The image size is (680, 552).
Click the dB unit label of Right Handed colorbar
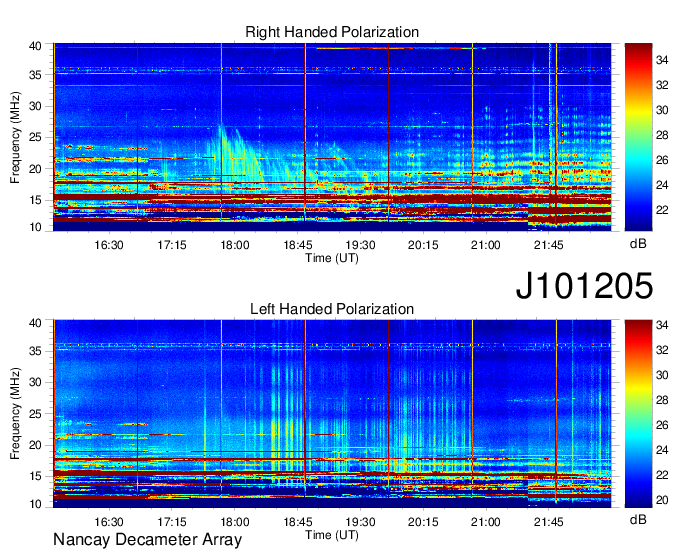(638, 244)
